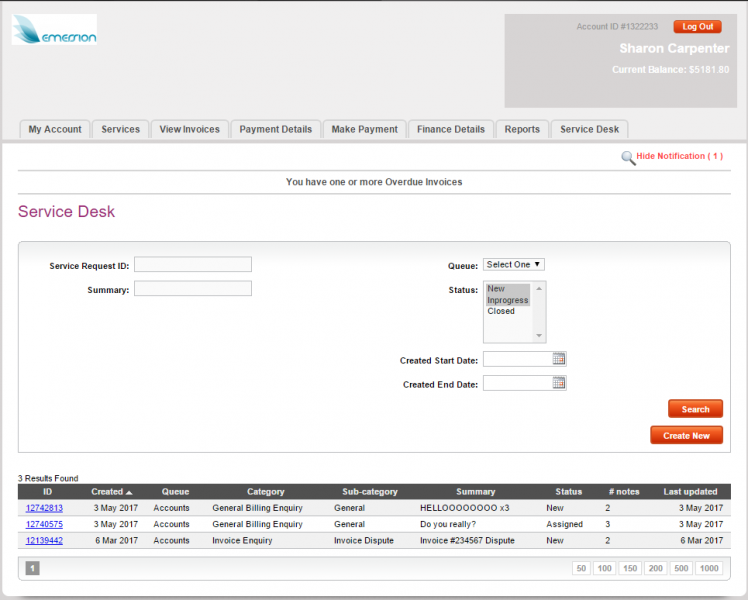Click the Account ID #1322233 text
This screenshot has height=600, width=748.
point(617,27)
